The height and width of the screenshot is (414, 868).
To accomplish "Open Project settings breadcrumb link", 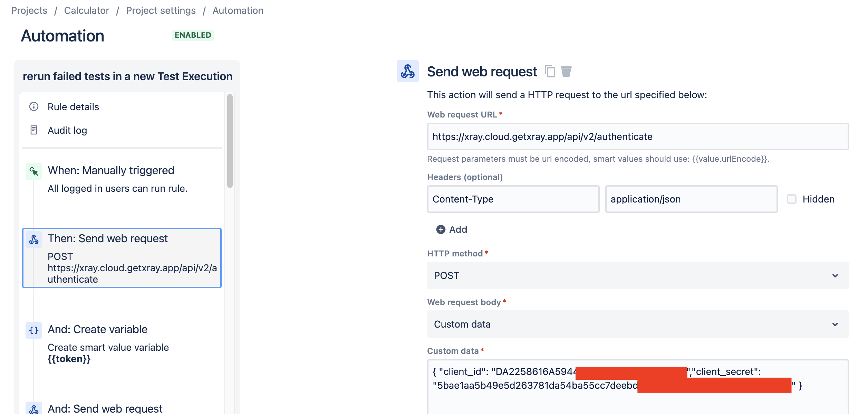I will (x=161, y=10).
